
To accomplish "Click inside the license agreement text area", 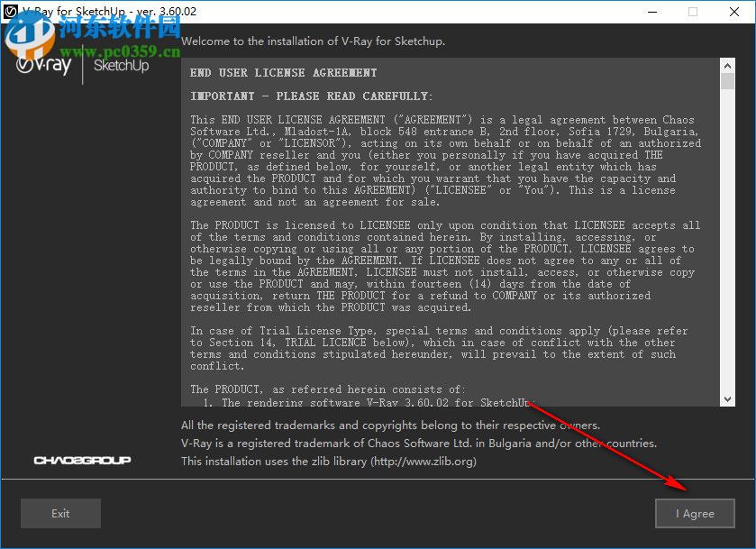I will tap(433, 225).
